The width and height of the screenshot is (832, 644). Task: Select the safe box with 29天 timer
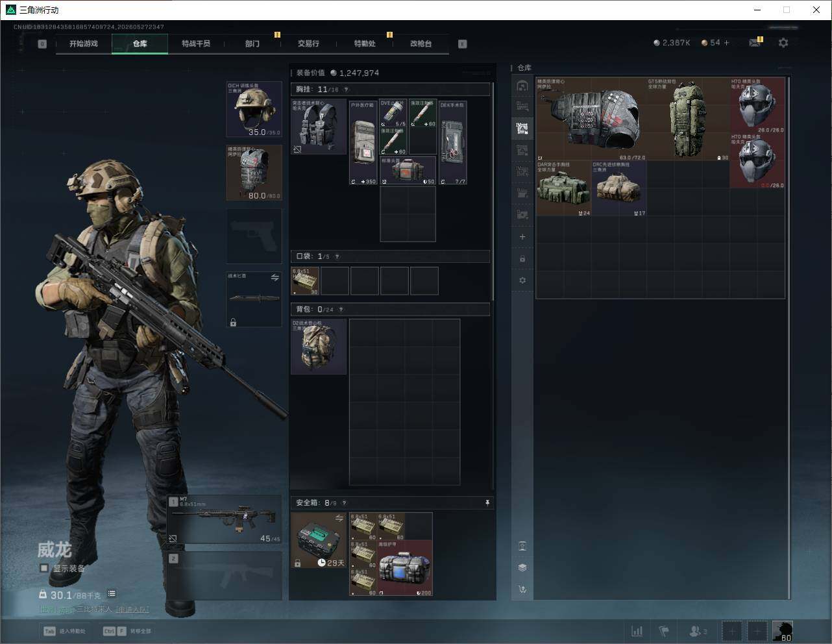319,540
